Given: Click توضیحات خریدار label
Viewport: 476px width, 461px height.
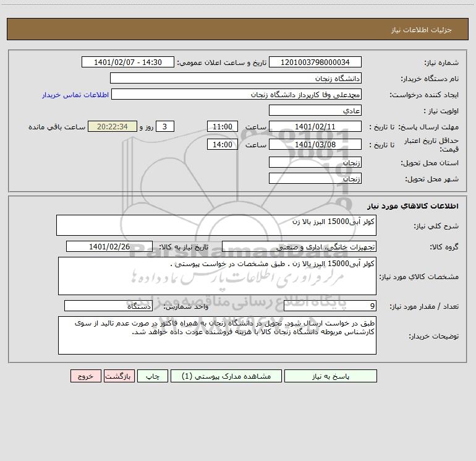Looking at the screenshot, I should click(433, 336).
